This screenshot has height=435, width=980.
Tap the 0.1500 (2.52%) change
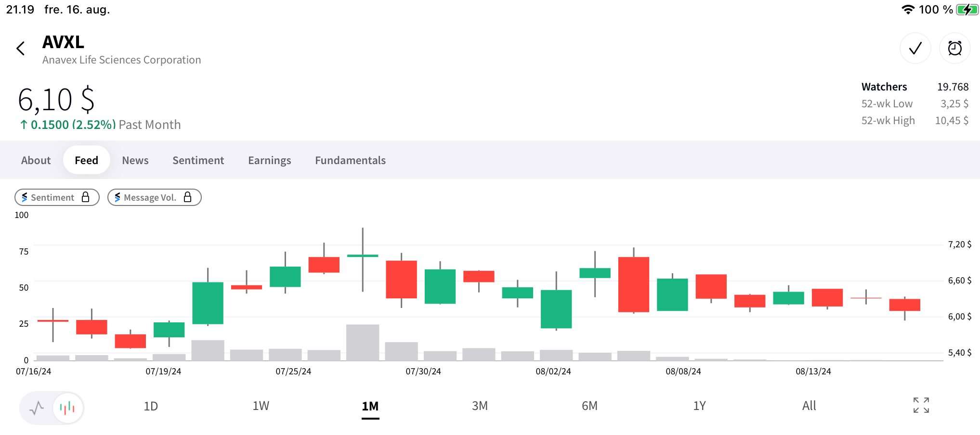click(73, 125)
